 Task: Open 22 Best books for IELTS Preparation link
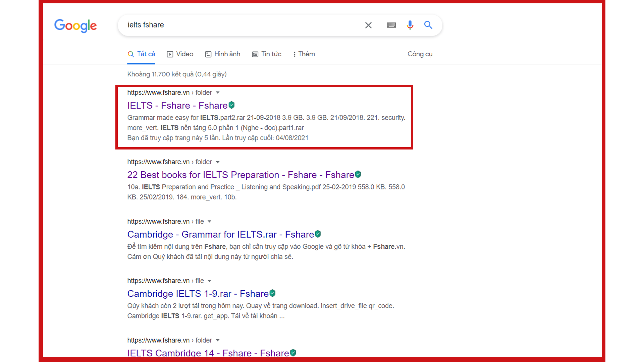(240, 175)
